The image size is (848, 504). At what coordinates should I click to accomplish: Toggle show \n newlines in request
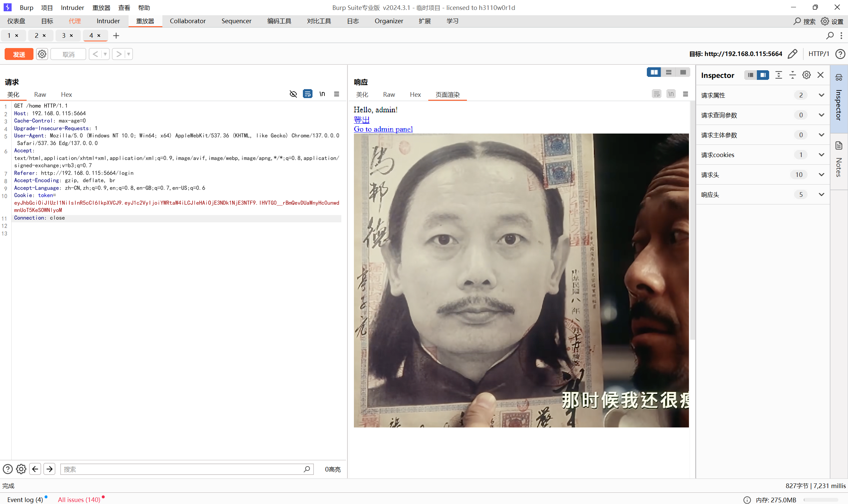pyautogui.click(x=322, y=94)
